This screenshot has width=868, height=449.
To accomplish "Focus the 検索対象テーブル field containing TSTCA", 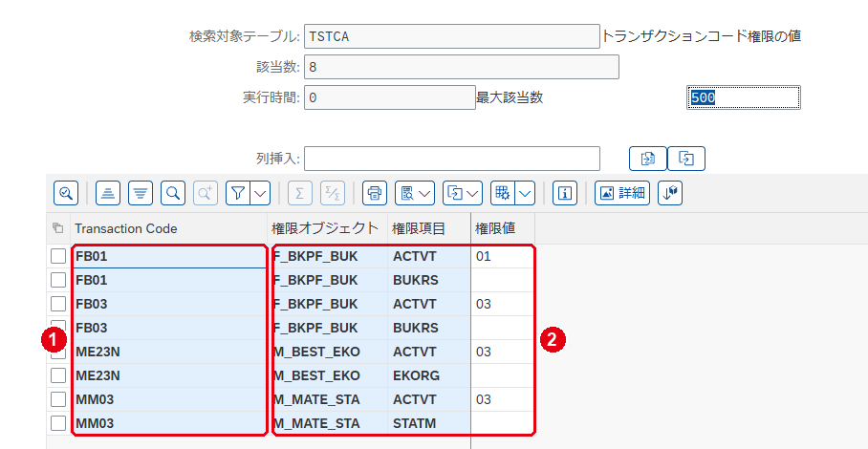I will point(452,36).
